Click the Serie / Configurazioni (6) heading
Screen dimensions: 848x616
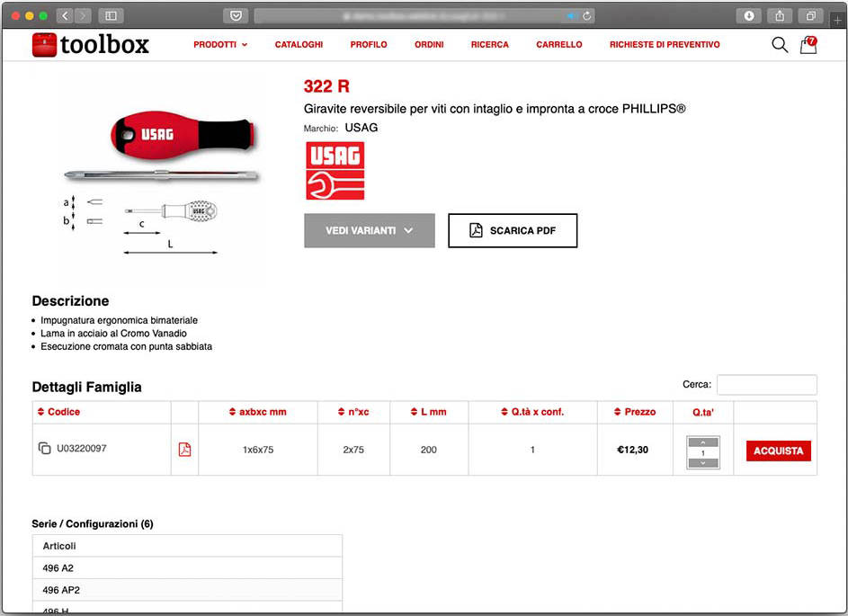click(x=93, y=523)
